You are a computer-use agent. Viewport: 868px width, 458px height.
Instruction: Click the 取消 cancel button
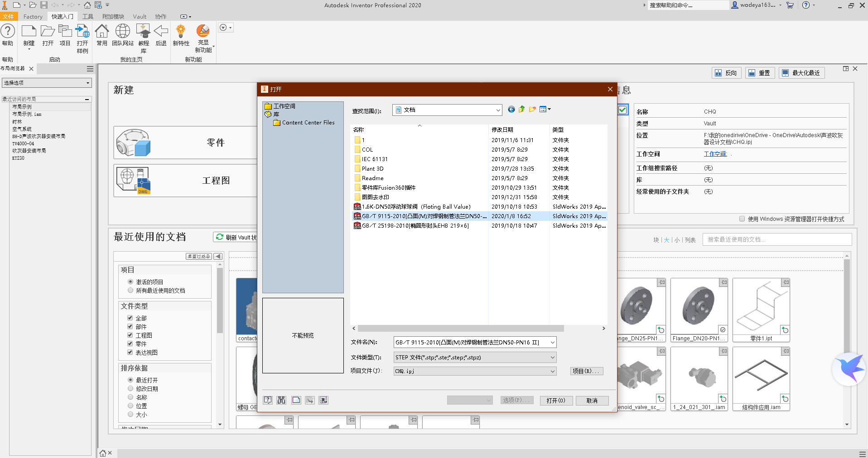(x=592, y=401)
